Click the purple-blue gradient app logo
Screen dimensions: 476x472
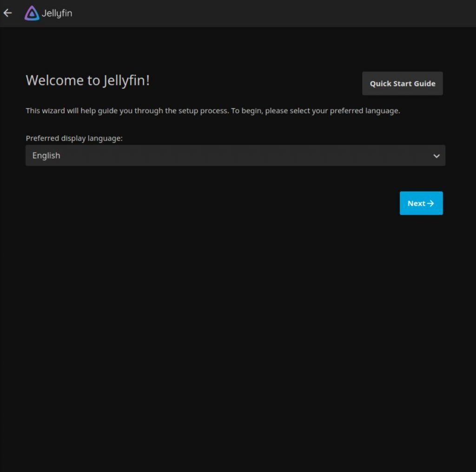(x=31, y=13)
